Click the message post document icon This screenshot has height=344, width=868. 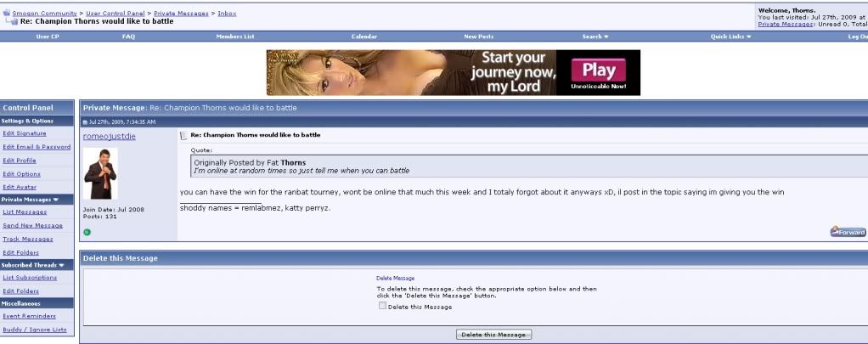click(183, 135)
